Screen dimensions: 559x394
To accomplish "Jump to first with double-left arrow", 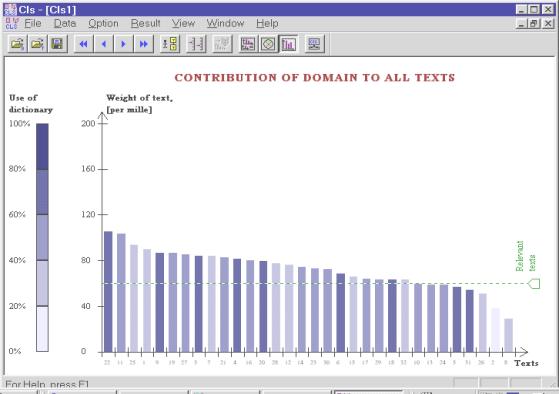I will coord(84,44).
